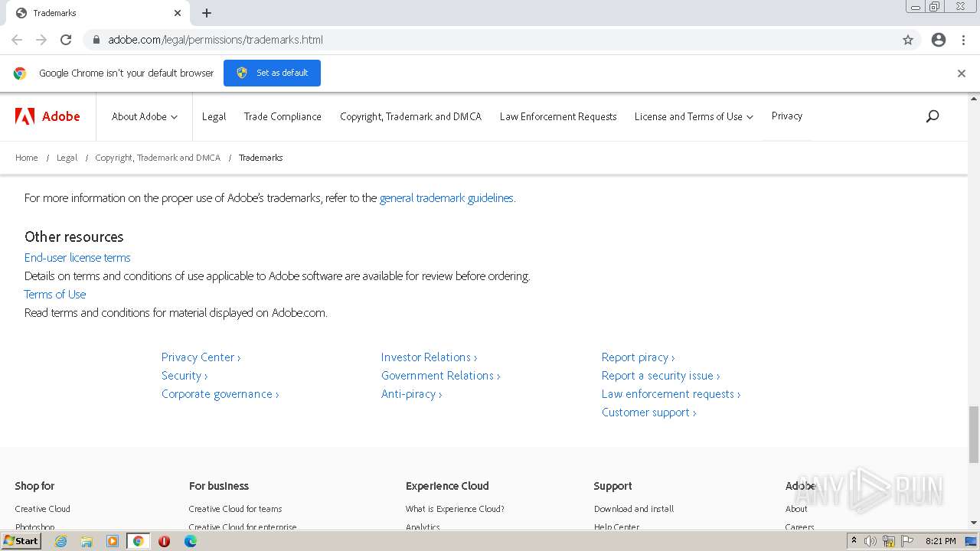Open Government Relations link

(x=440, y=376)
